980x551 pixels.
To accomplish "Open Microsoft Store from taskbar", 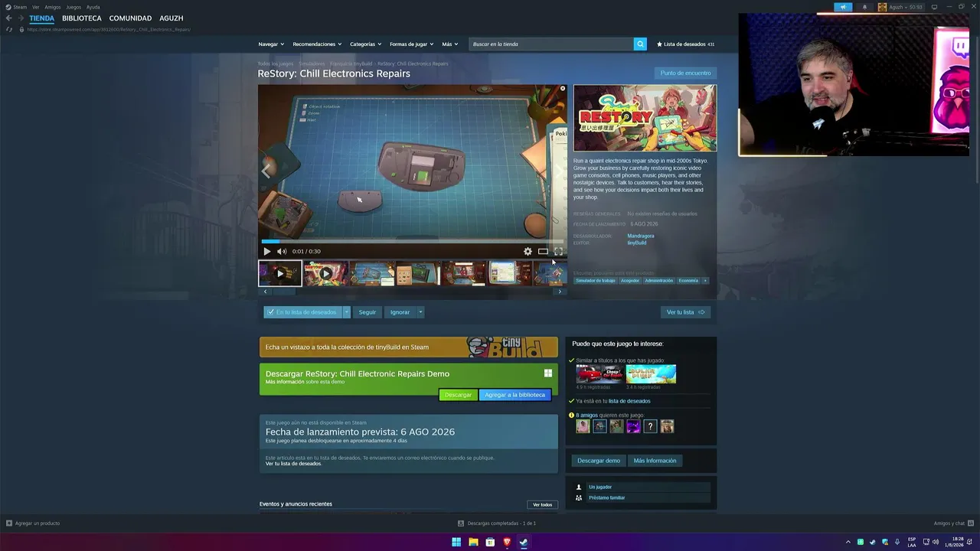I will pos(490,542).
